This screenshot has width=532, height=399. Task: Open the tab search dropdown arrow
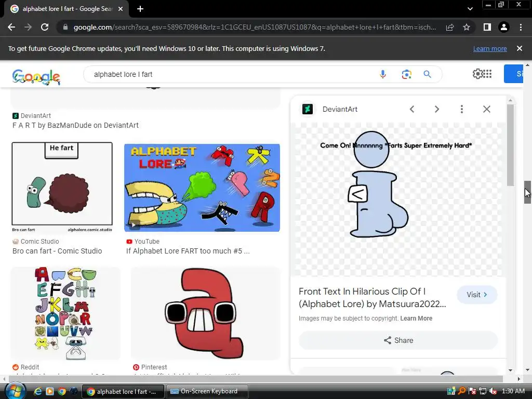click(x=470, y=9)
